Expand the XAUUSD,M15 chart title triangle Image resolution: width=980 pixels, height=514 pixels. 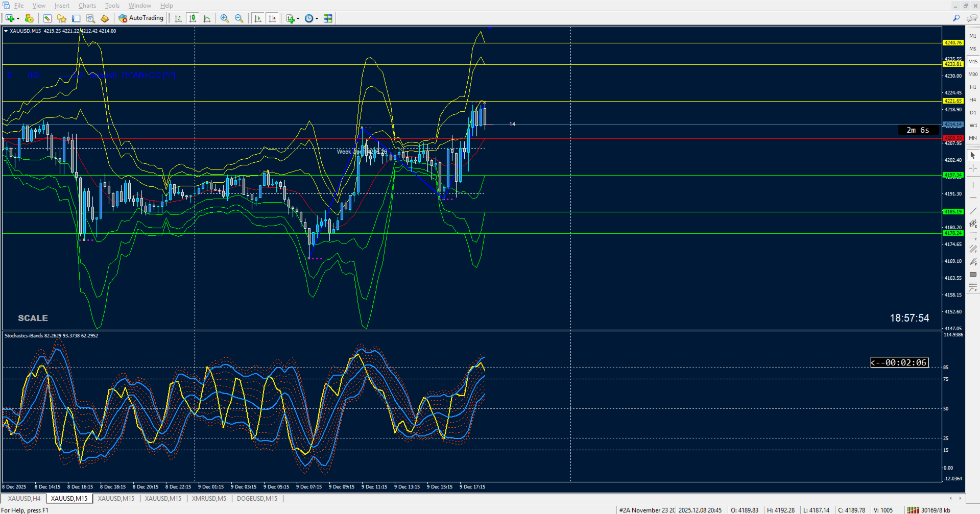tap(6, 31)
